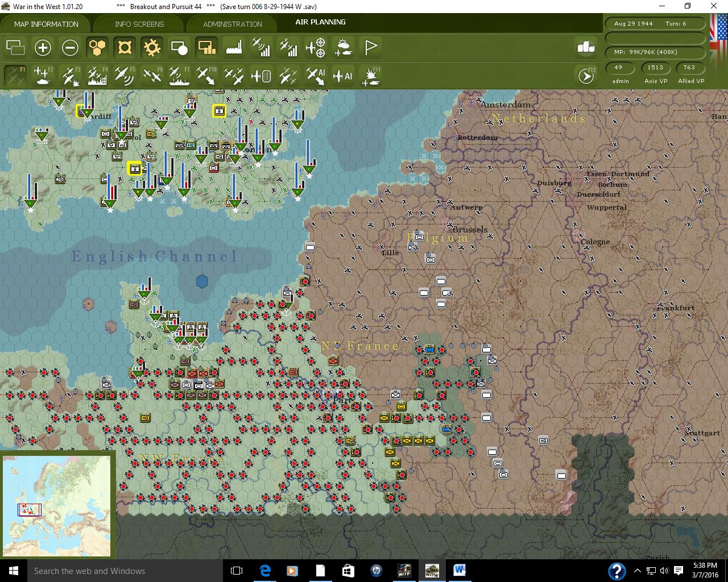Screen dimensions: 728x582
Task: Click the date and turn display
Action: [x=655, y=24]
